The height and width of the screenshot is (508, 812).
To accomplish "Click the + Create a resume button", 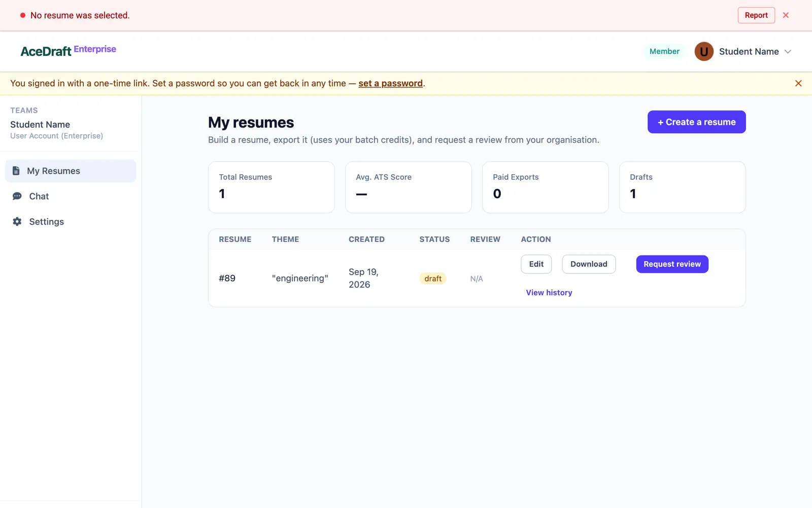I will tap(696, 122).
